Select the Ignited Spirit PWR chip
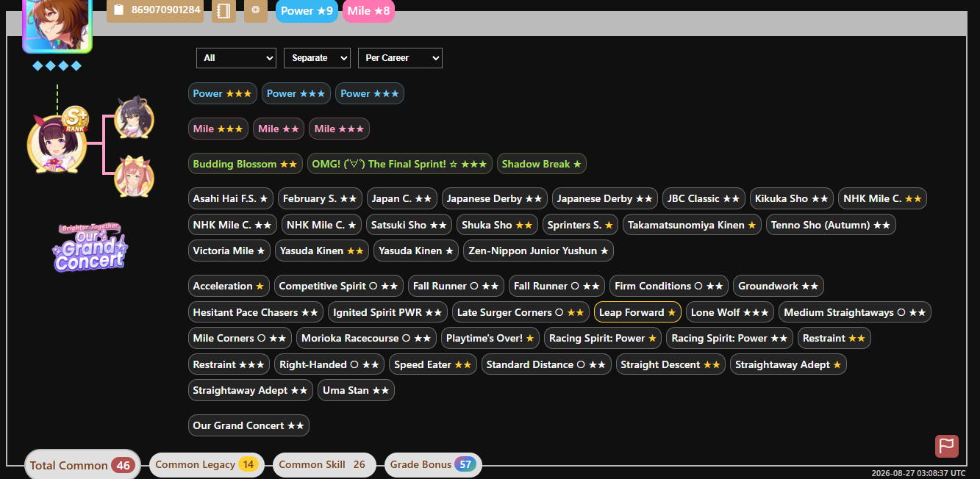This screenshot has height=479, width=980. [387, 312]
